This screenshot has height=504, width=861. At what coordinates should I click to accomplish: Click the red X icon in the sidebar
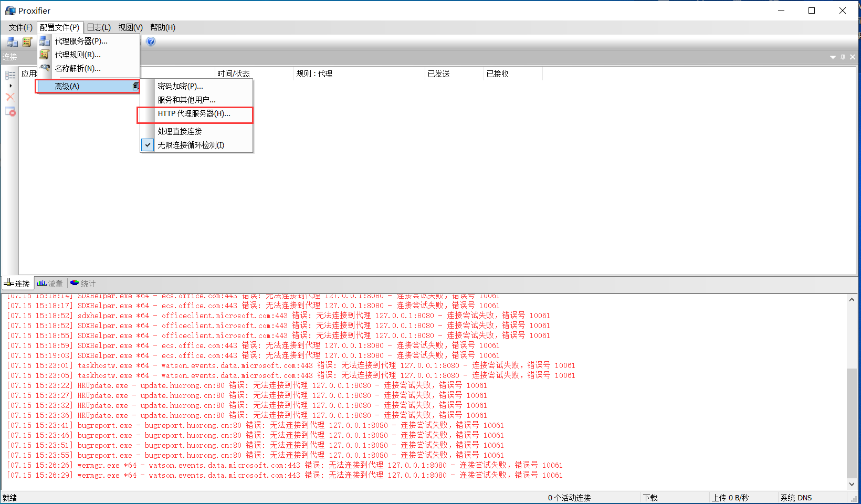[x=10, y=97]
